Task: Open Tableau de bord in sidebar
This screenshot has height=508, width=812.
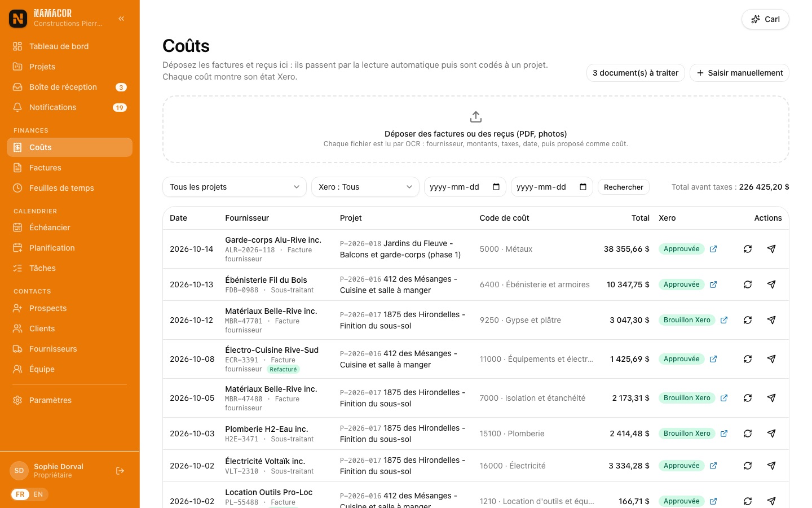Action: pos(69,46)
